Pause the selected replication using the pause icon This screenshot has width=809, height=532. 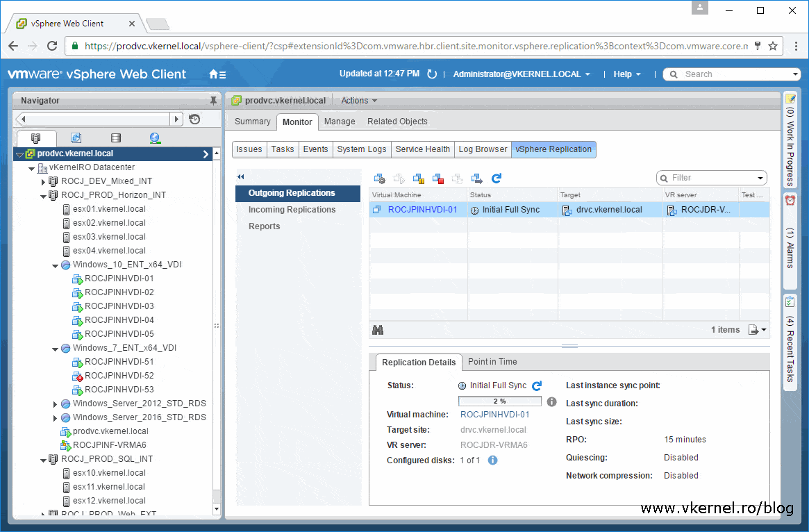(x=419, y=178)
